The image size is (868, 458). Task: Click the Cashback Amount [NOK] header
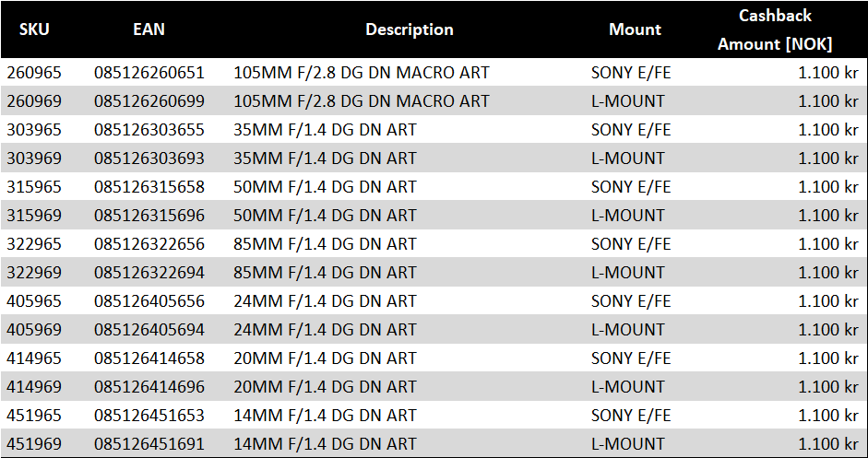(775, 29)
